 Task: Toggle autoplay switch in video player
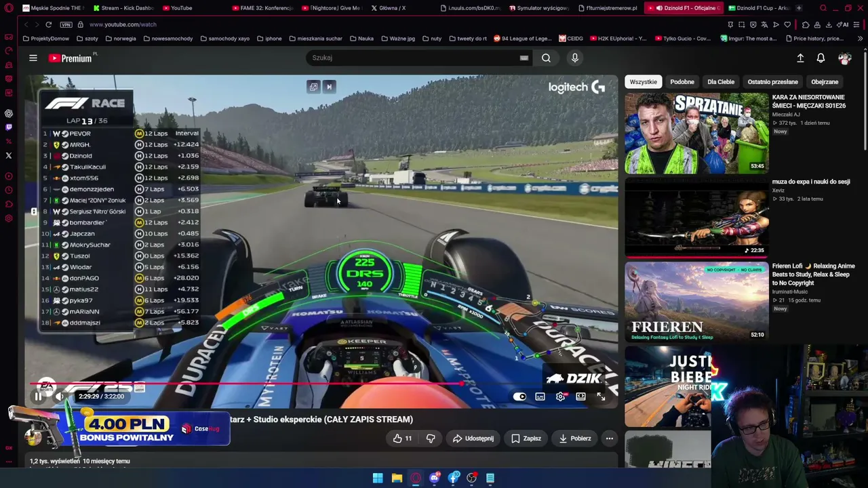(x=519, y=396)
